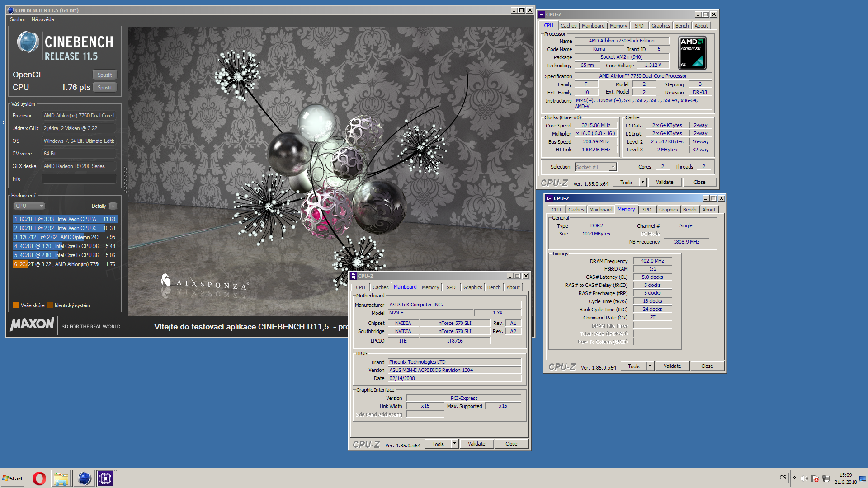868x488 pixels.
Task: Run the OpenGL test with Spustit
Action: [104, 75]
